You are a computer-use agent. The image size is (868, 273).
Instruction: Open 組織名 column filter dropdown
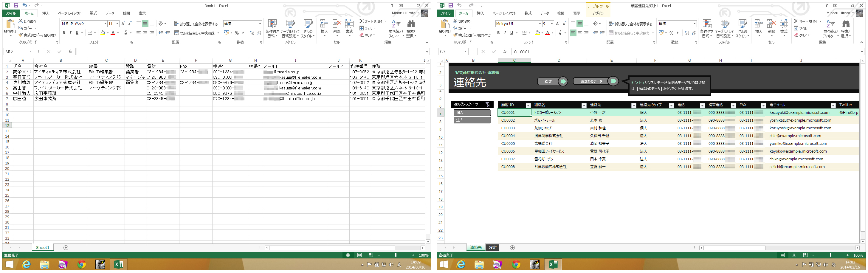click(x=584, y=106)
